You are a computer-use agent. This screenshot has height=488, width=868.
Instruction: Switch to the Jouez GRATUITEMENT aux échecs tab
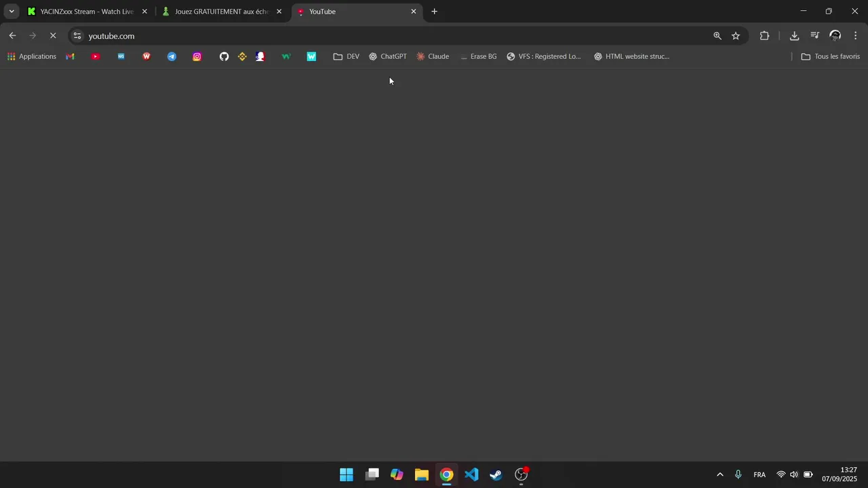222,12
